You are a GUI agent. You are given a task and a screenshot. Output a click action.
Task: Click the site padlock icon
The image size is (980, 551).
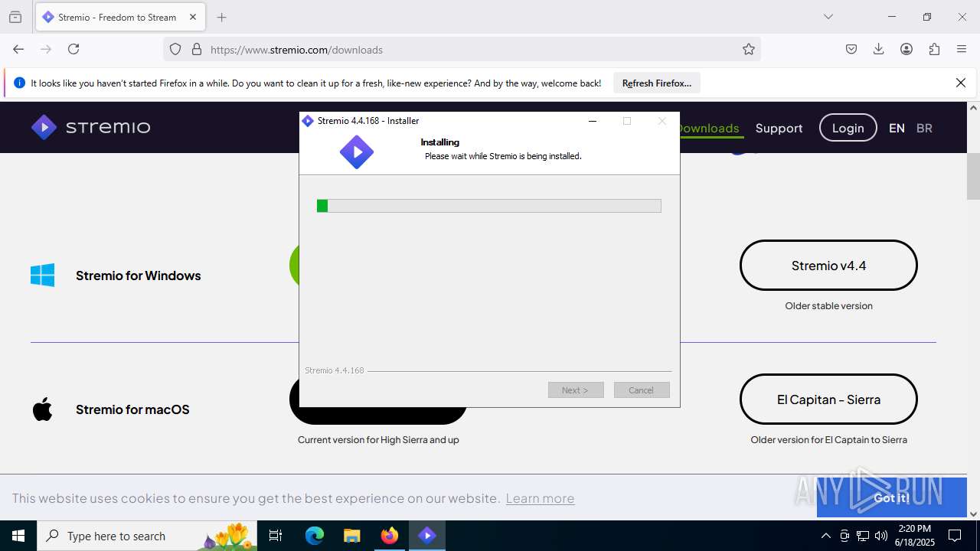coord(197,49)
